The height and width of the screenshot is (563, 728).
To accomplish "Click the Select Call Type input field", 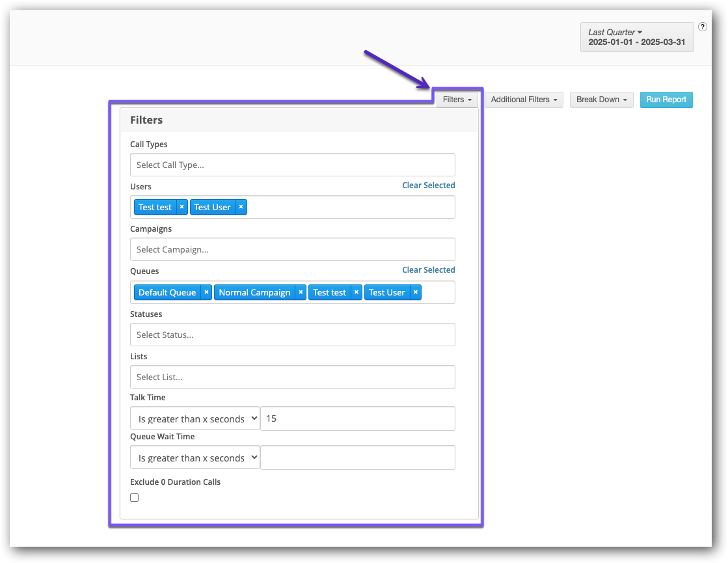I will (x=292, y=165).
